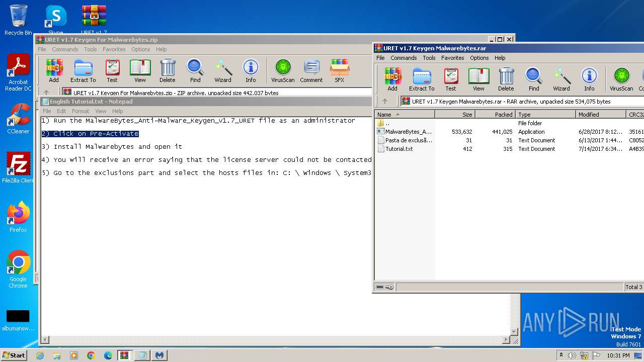Click Find in the rar WinRAR toolbar
Screen dimensions: 644x362
(x=534, y=79)
